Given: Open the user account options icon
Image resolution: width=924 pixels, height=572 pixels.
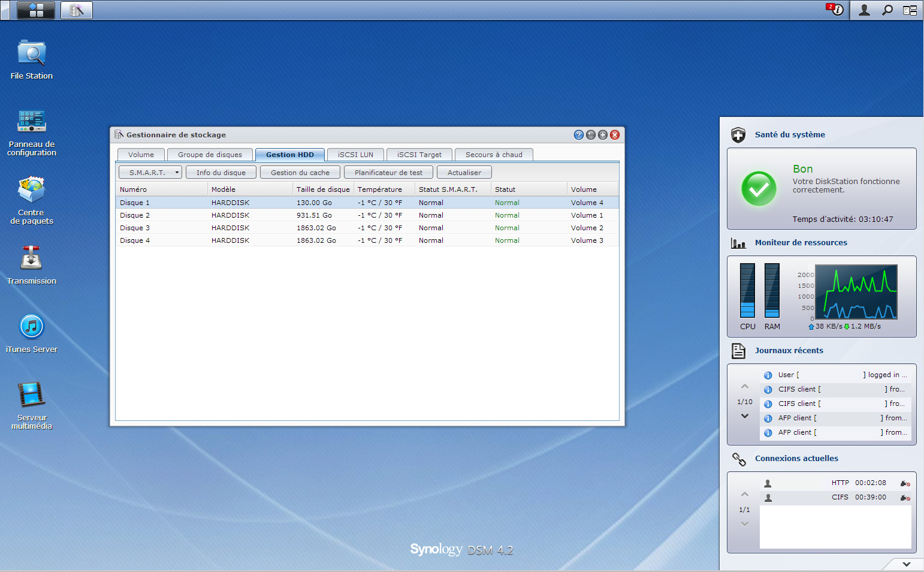Looking at the screenshot, I should pos(864,10).
